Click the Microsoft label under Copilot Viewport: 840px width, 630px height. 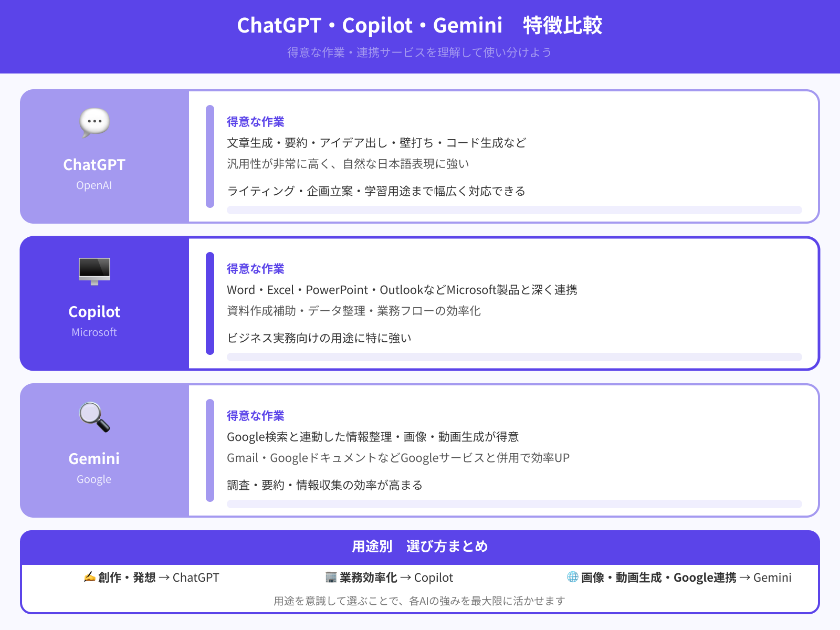pyautogui.click(x=94, y=332)
